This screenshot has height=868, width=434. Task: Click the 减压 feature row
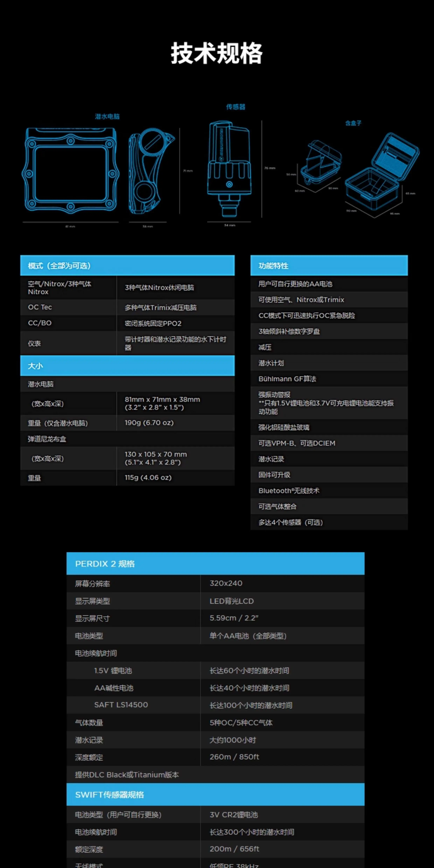(329, 347)
